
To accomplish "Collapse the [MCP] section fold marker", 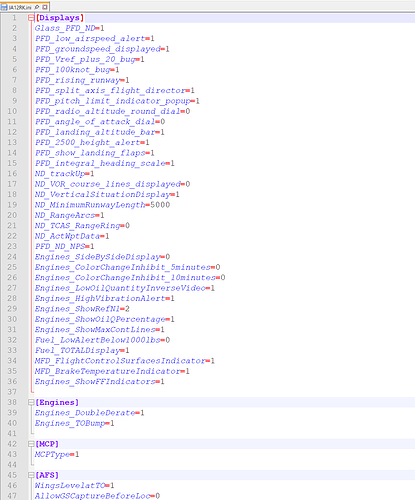I will 31,444.
